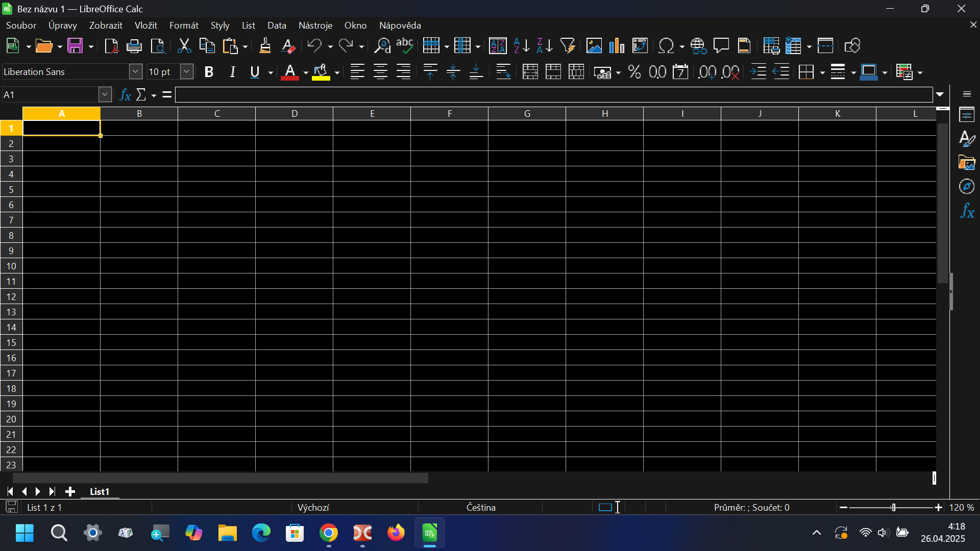Open the Function Wizard

(125, 95)
